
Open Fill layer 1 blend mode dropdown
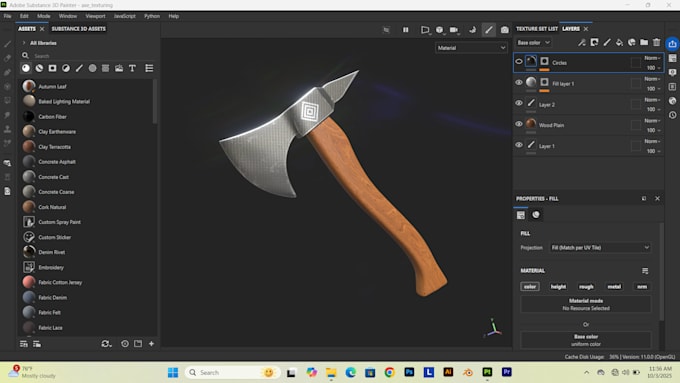click(x=652, y=79)
